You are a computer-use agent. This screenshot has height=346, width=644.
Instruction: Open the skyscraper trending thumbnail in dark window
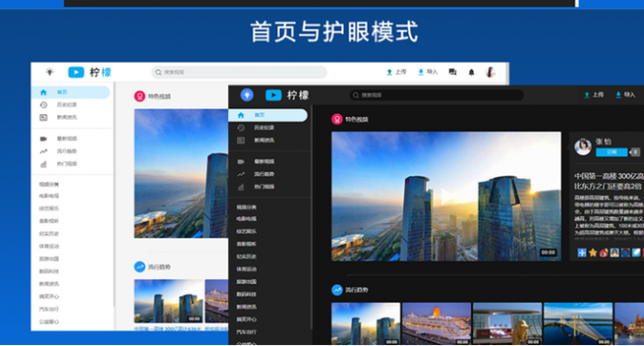(x=365, y=324)
